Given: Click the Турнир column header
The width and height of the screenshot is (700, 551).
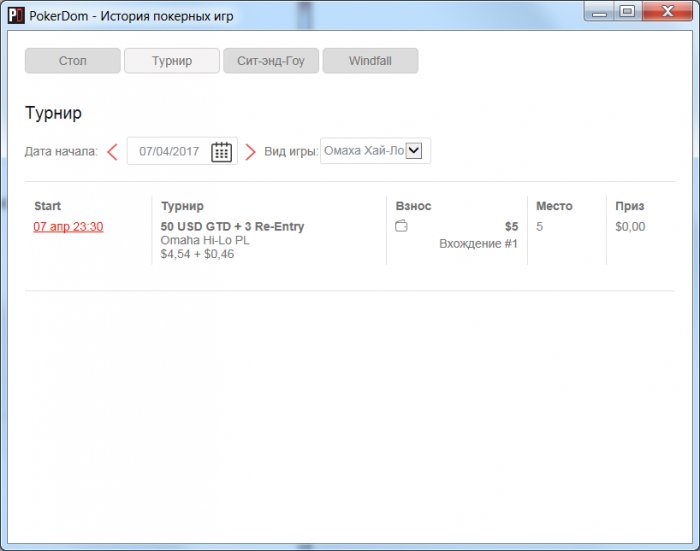Looking at the screenshot, I should coord(182,206).
